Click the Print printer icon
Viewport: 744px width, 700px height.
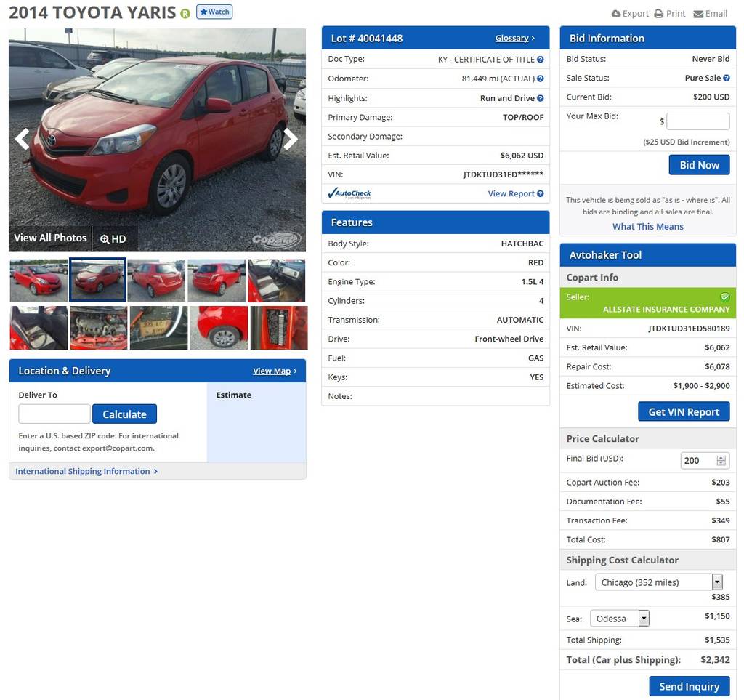pyautogui.click(x=658, y=14)
